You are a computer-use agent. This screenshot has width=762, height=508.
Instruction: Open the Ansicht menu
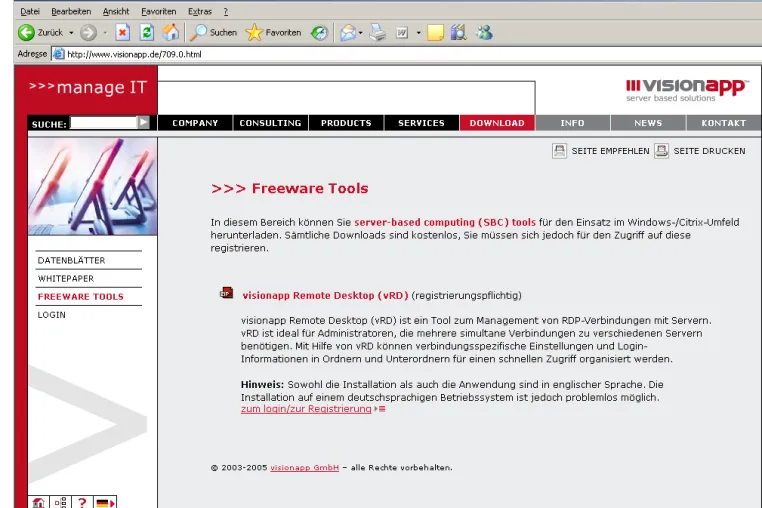tap(116, 11)
